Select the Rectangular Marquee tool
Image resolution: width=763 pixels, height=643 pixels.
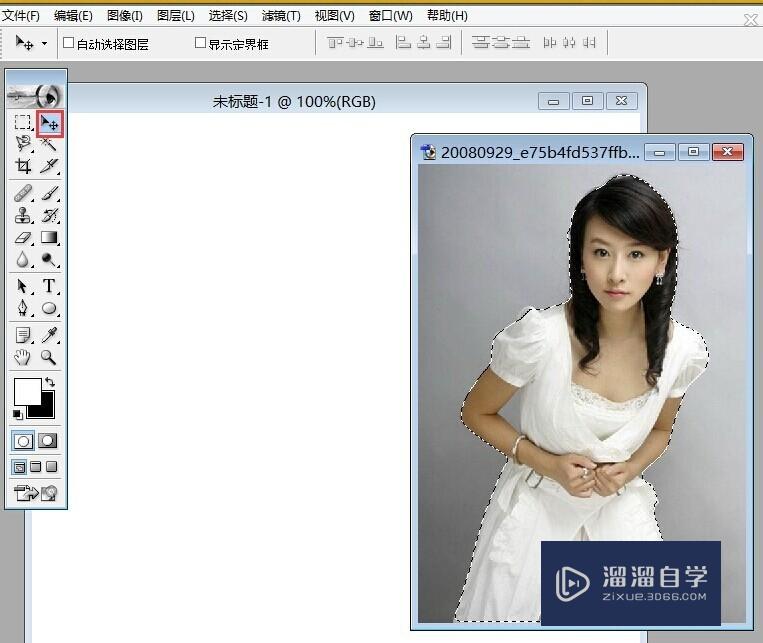(x=22, y=122)
